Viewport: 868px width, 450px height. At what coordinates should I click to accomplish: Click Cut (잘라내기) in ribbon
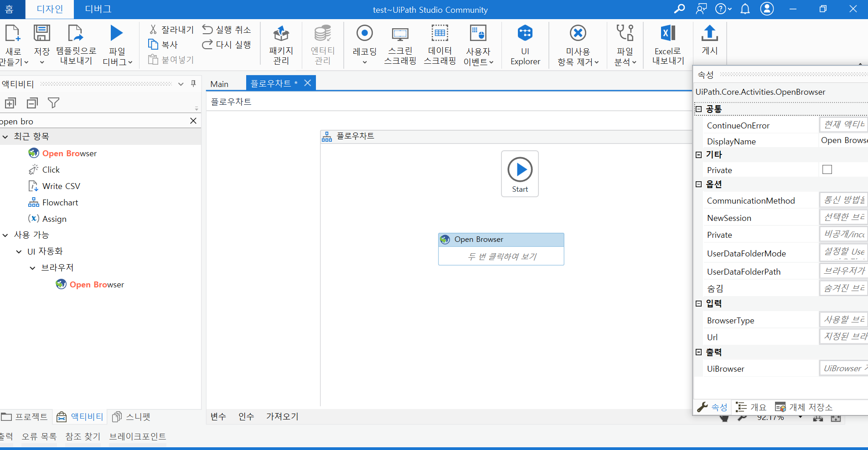[x=171, y=30]
